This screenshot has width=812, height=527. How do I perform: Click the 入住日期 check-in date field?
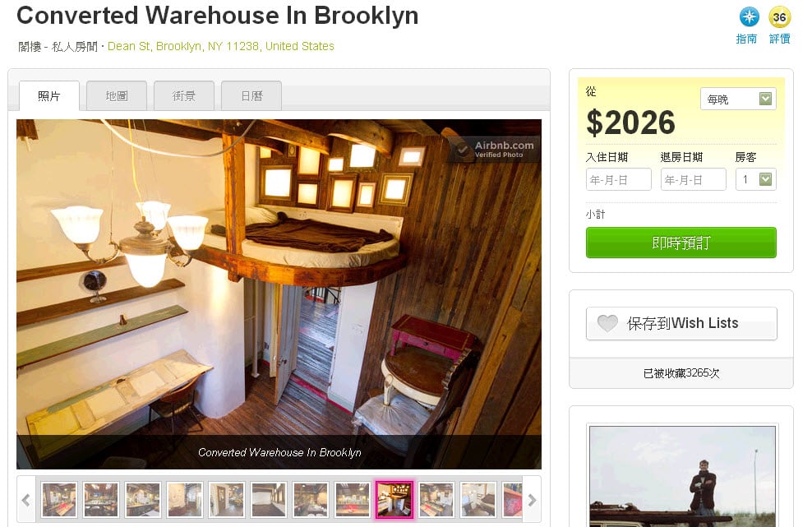(x=618, y=179)
